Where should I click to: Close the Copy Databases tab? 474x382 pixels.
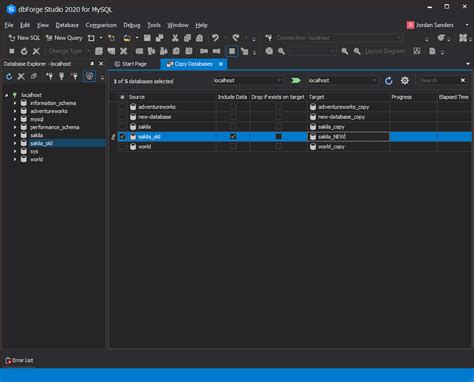pyautogui.click(x=221, y=64)
